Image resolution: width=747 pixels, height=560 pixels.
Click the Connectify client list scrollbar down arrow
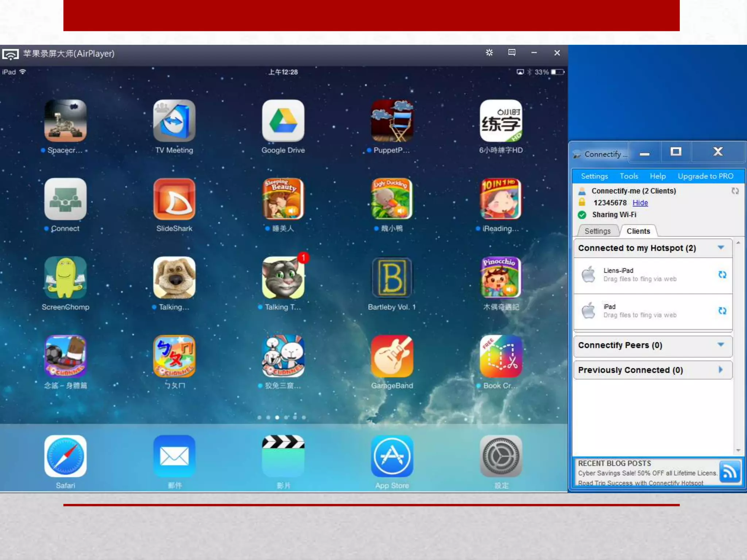click(x=738, y=450)
